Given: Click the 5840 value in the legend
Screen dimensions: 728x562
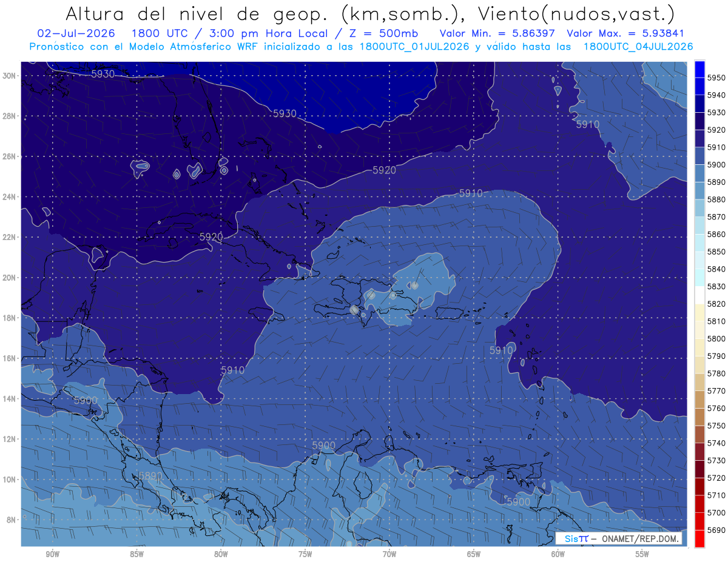Looking at the screenshot, I should [x=716, y=269].
